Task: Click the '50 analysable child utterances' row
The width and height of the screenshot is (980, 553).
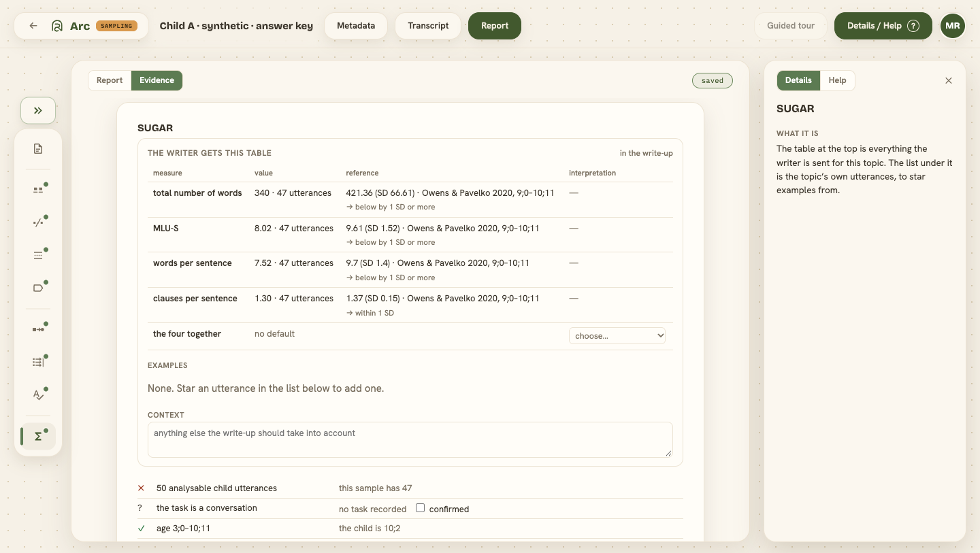Action: pyautogui.click(x=410, y=488)
